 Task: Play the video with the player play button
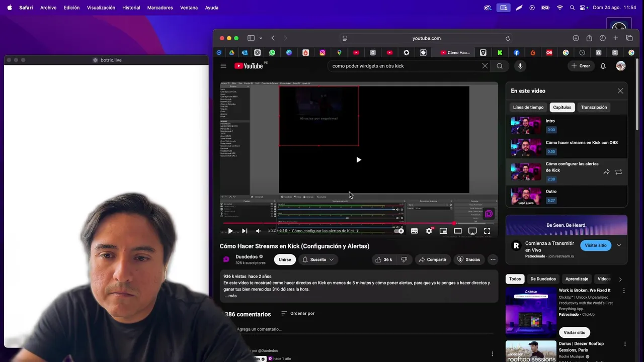pos(230,231)
